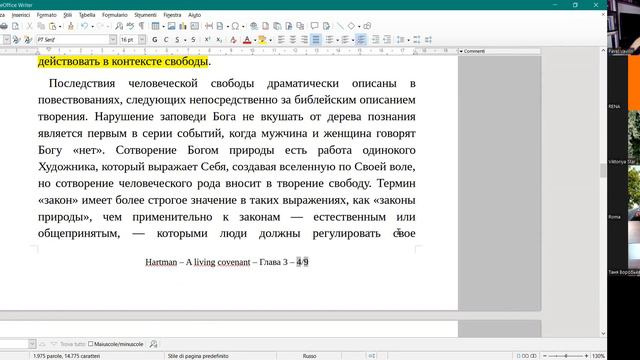Click the Insert text box icon
The width and height of the screenshot is (640, 360).
[x=195, y=26]
